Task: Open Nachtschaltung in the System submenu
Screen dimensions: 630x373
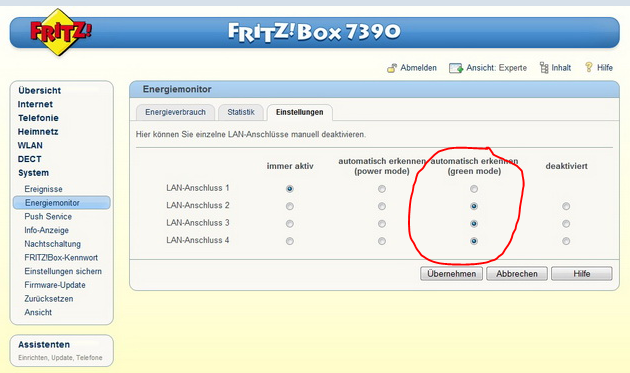Action: (x=53, y=244)
